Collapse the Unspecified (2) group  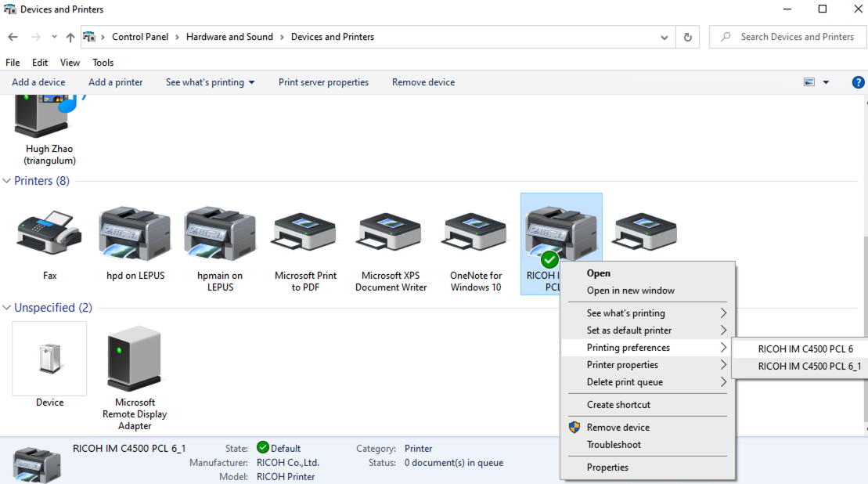coord(6,308)
